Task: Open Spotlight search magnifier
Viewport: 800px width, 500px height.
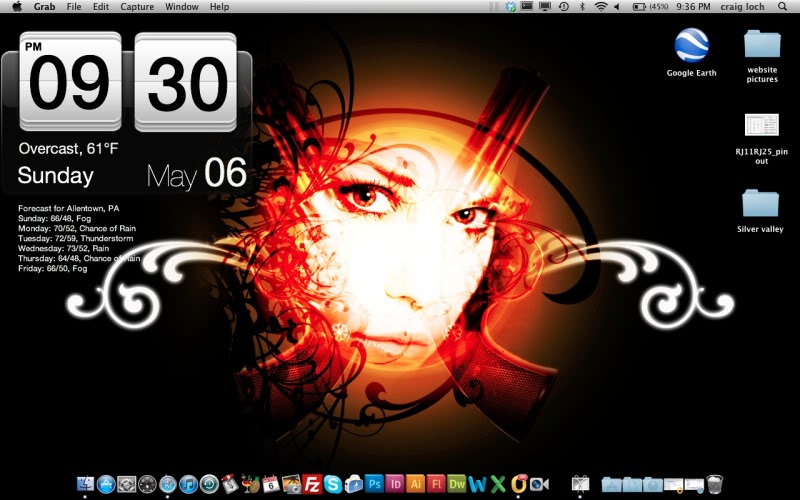Action: (782, 7)
